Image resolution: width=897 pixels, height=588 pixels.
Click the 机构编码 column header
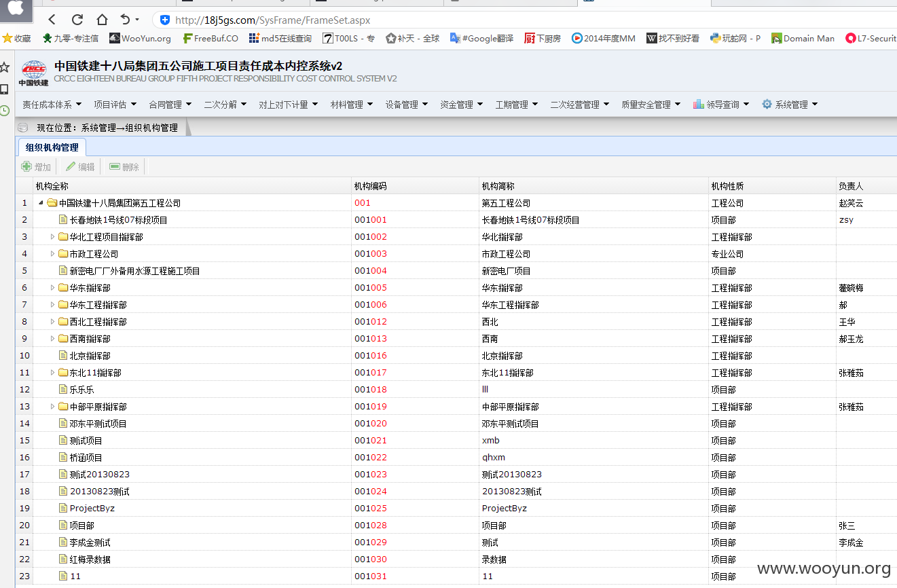pos(415,186)
